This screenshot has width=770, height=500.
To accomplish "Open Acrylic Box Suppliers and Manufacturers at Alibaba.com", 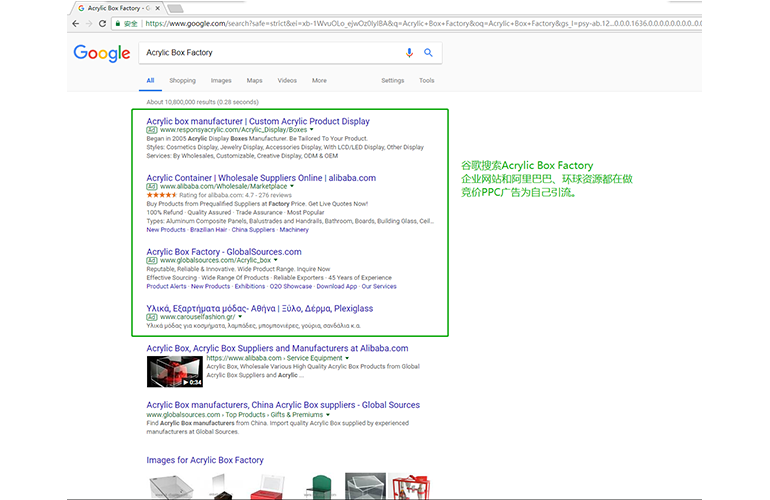I will tap(277, 348).
